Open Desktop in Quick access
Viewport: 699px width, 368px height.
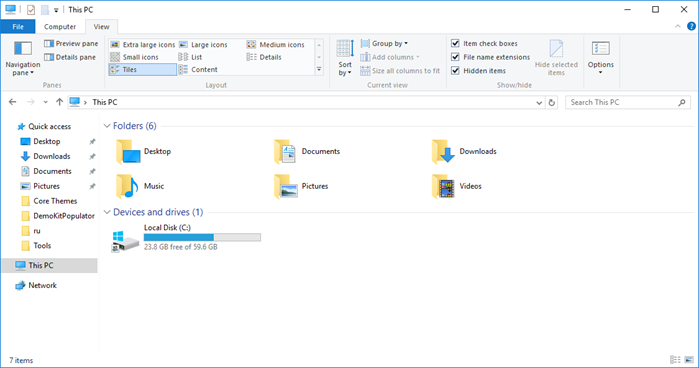pos(46,141)
